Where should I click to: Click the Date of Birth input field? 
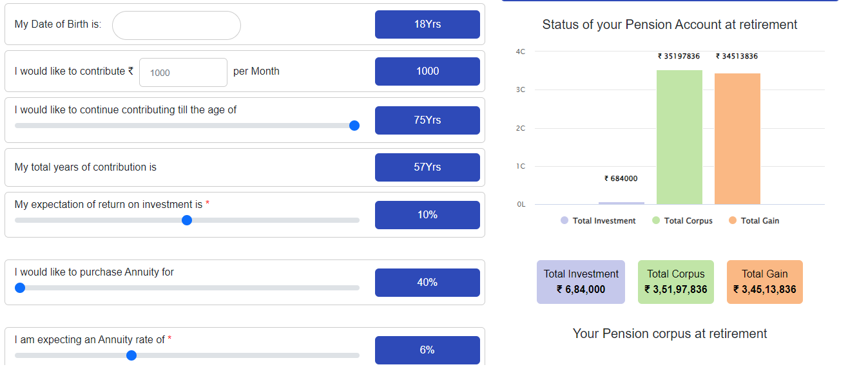click(176, 25)
